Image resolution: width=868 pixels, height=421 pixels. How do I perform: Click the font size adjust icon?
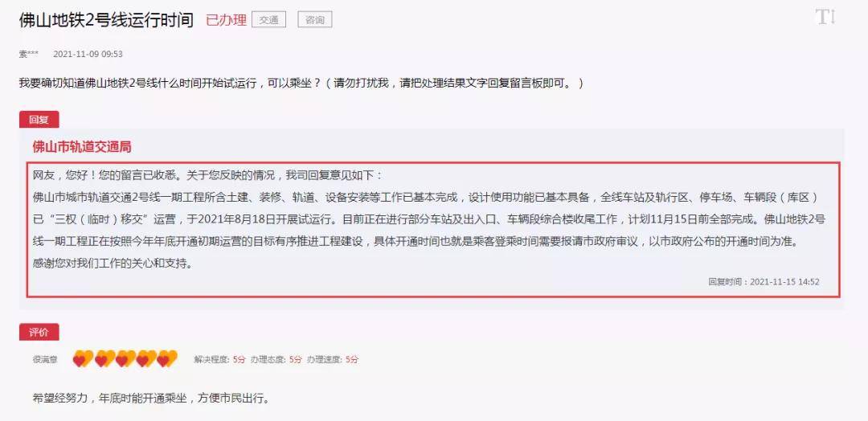pos(825,17)
